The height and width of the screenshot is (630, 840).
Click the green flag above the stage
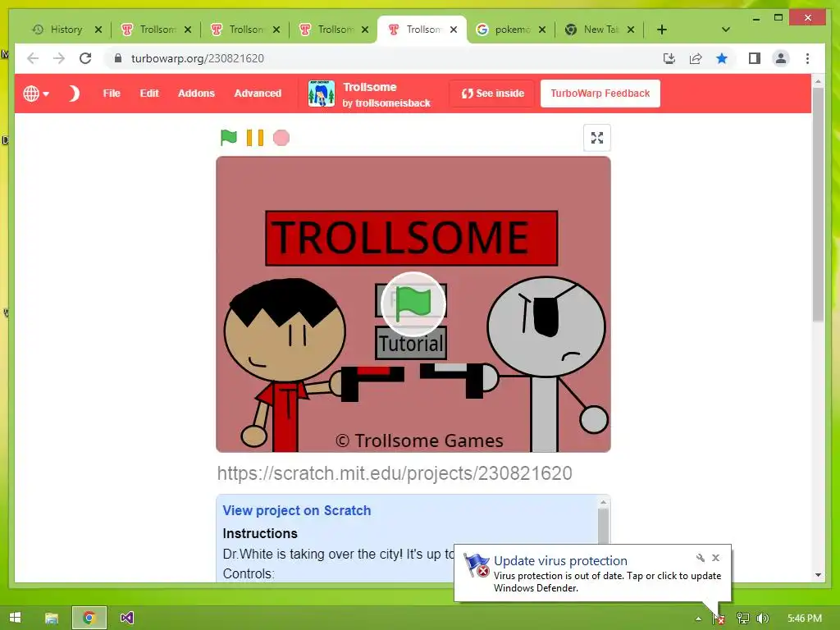[228, 138]
